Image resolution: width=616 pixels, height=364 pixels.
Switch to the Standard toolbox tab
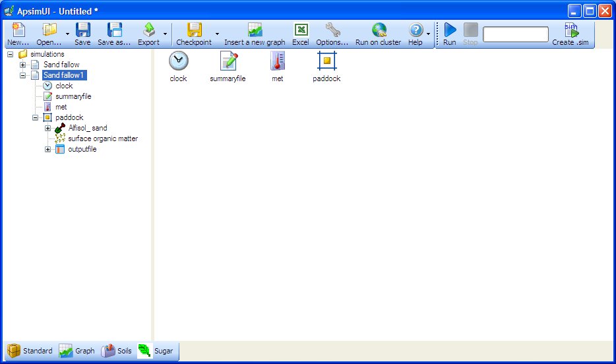[x=30, y=351]
